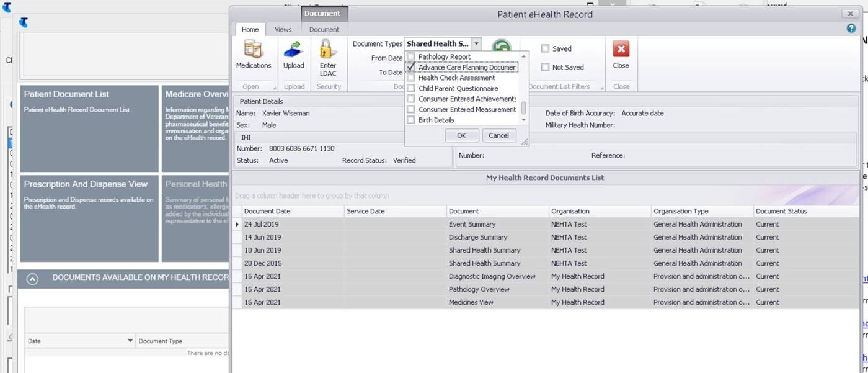This screenshot has width=868, height=373.
Task: Sort by Organisation column header
Action: [x=600, y=211]
